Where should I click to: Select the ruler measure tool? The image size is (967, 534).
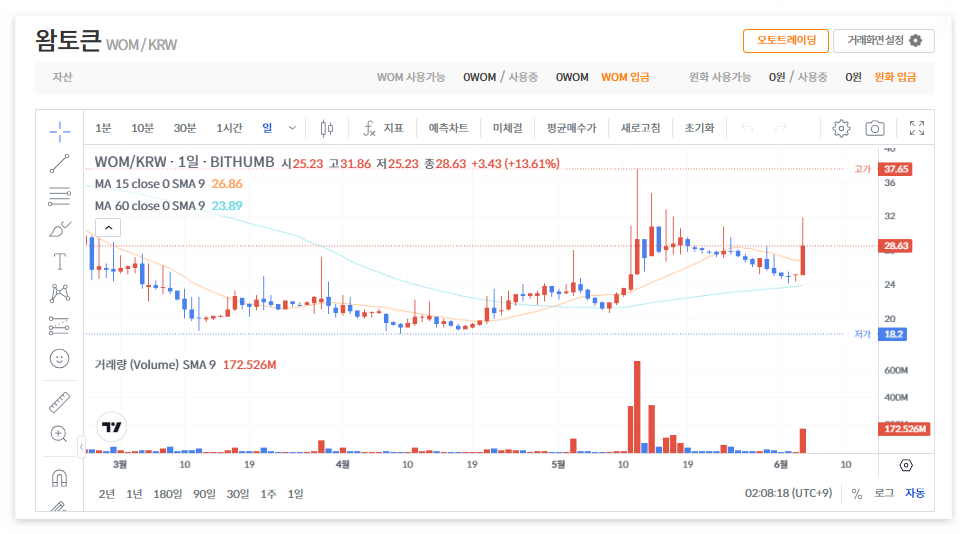click(60, 402)
